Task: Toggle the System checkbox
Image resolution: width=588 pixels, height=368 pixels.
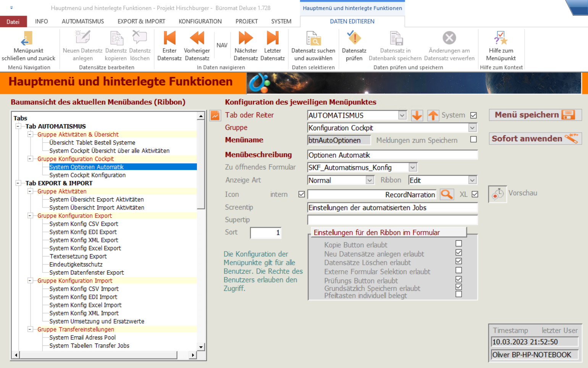Action: [473, 115]
